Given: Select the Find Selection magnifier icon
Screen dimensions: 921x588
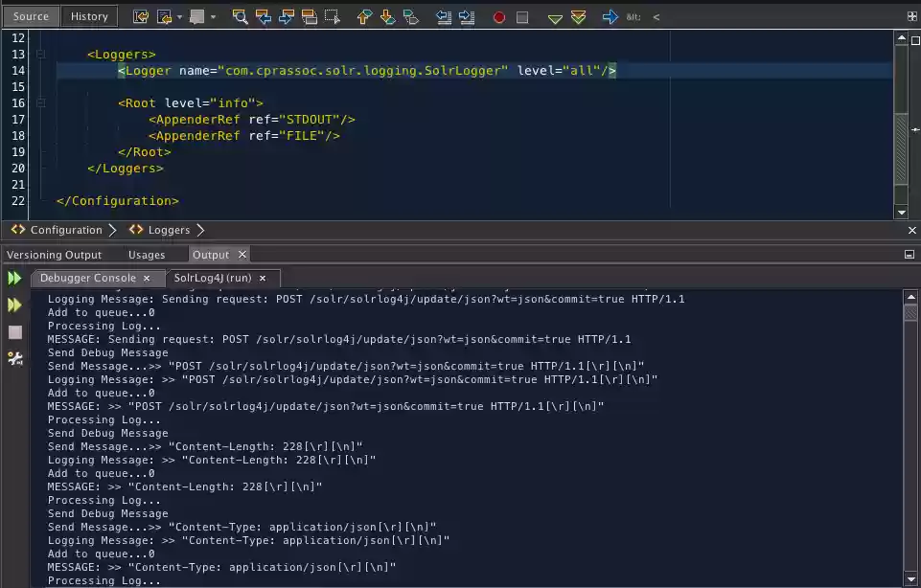Looking at the screenshot, I should click(x=241, y=16).
